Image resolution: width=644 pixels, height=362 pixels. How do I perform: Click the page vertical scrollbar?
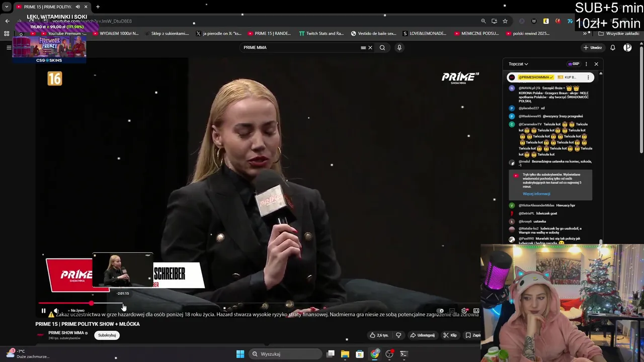pyautogui.click(x=641, y=101)
